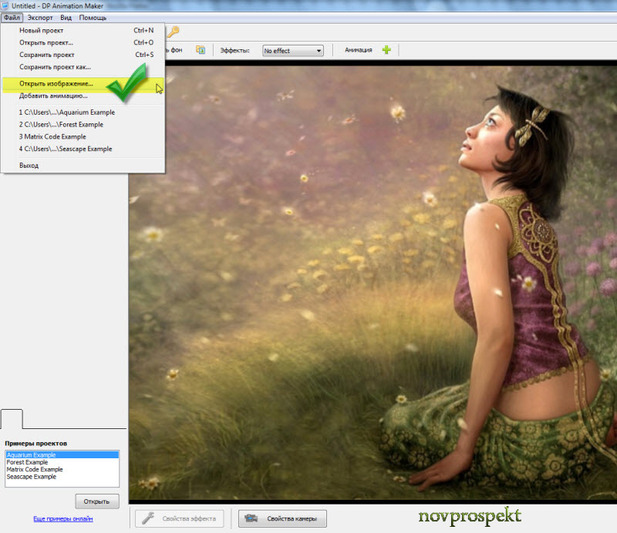This screenshot has height=533, width=617.
Task: Select Matrix Code Example in examples list
Action: 62,470
